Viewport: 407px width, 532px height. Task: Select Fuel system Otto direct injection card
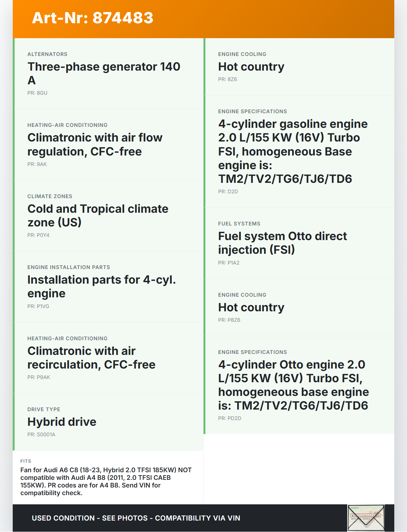(282, 243)
